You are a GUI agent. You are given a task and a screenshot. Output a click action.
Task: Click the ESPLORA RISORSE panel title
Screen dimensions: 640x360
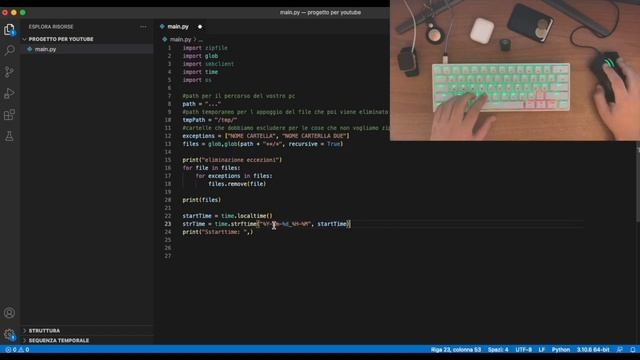coord(51,27)
